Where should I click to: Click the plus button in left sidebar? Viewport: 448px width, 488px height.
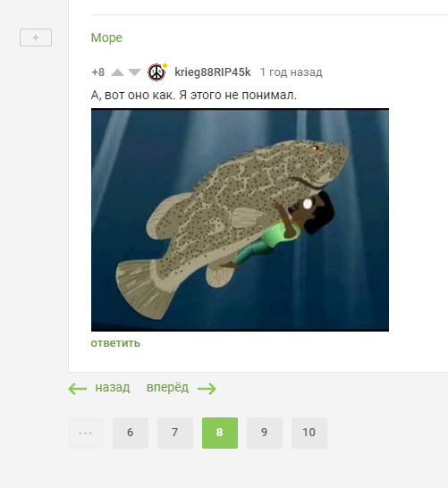coord(36,38)
